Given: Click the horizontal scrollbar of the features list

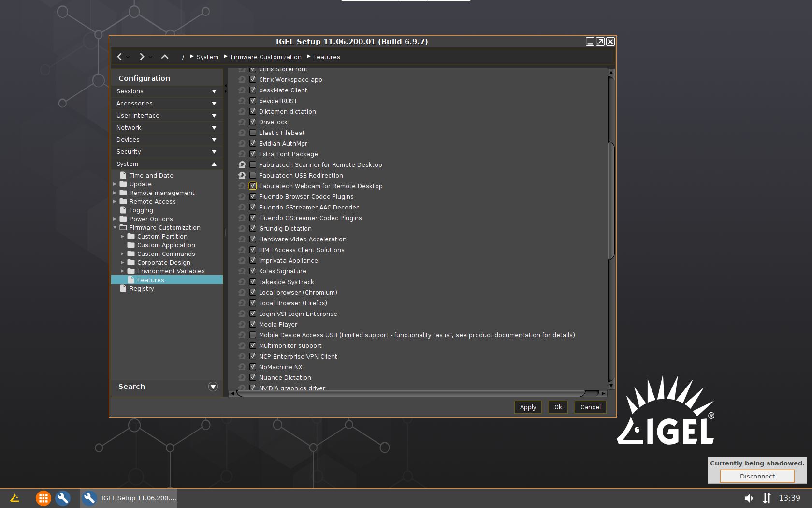Looking at the screenshot, I should (x=411, y=393).
